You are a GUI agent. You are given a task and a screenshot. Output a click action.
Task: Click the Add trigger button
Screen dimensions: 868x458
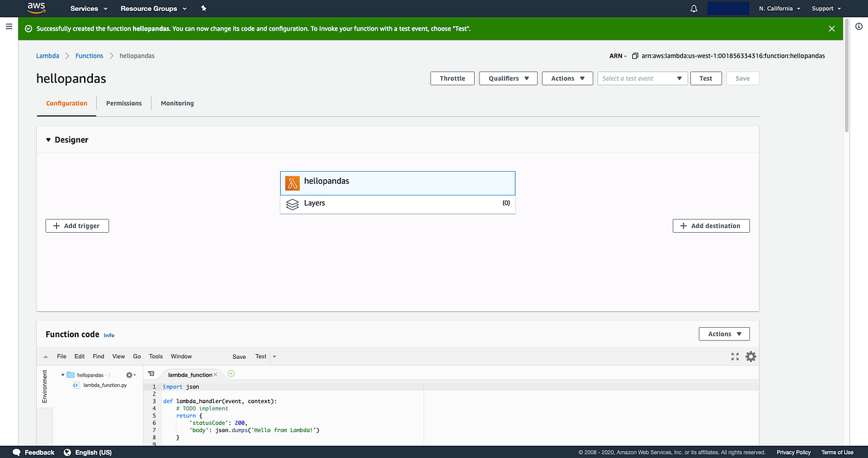point(77,225)
